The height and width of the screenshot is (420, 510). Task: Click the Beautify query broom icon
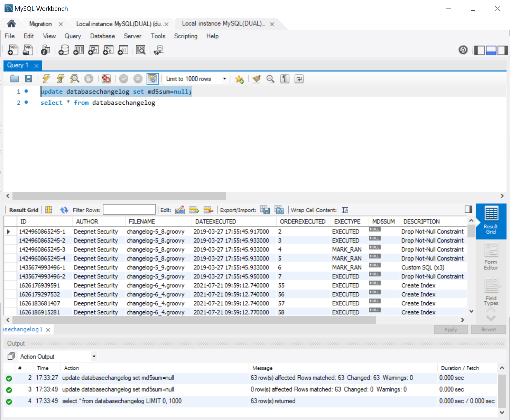tap(256, 79)
